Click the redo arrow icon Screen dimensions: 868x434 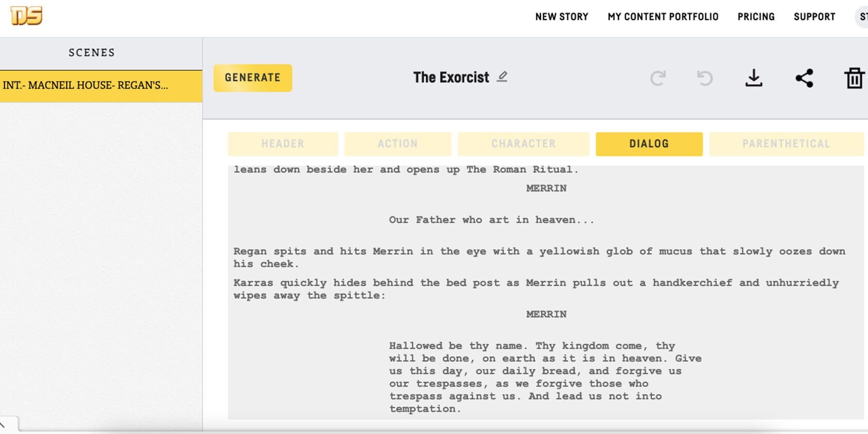point(658,78)
